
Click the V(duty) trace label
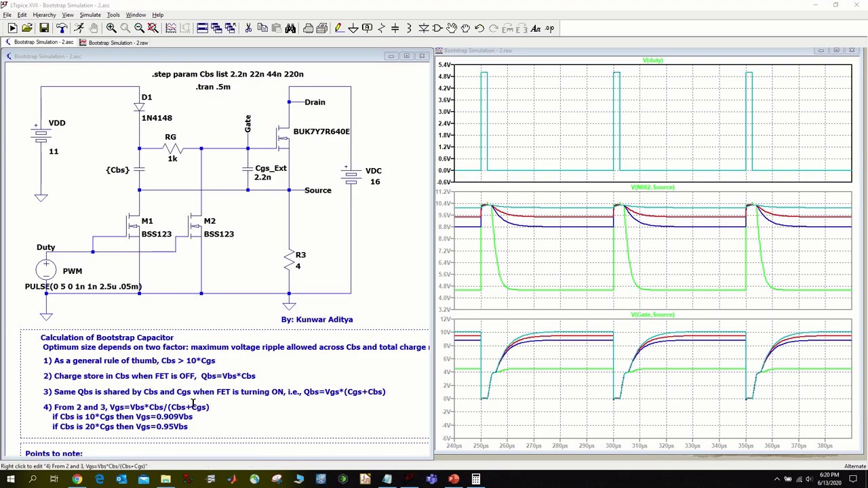click(652, 61)
